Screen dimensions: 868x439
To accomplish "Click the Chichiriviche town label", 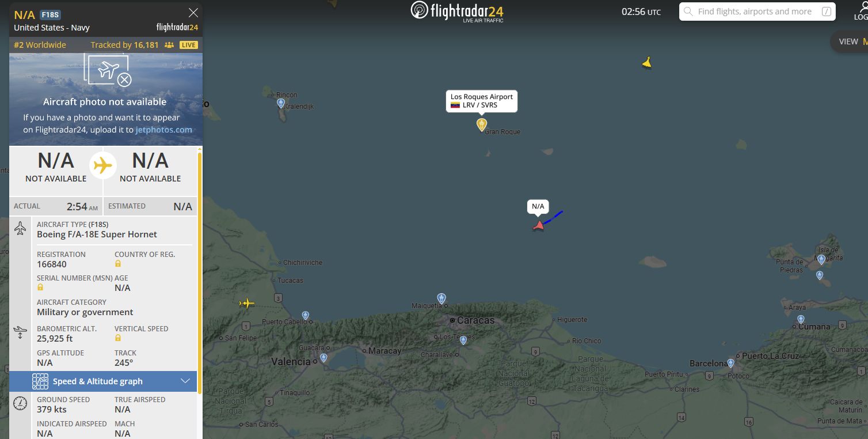I will 303,263.
